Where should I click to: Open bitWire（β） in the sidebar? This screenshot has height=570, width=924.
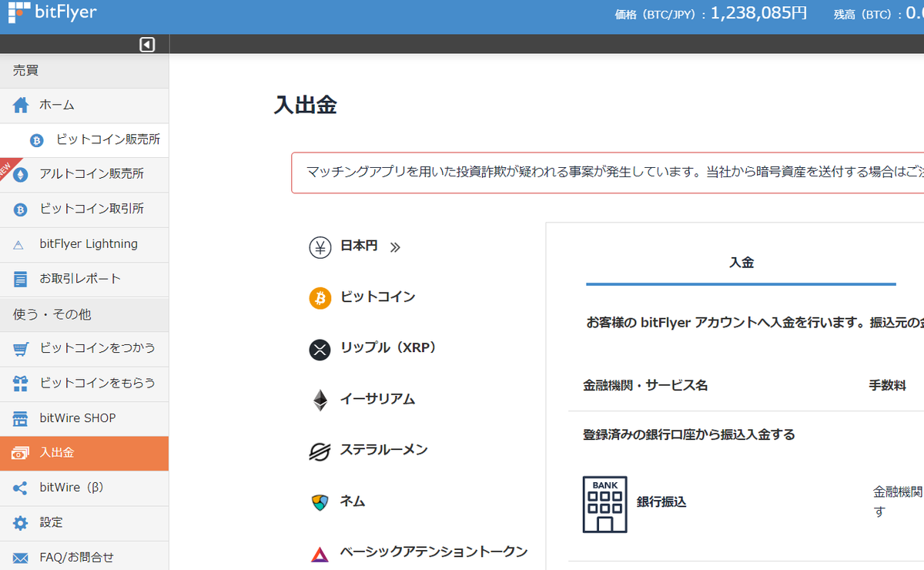pos(84,488)
